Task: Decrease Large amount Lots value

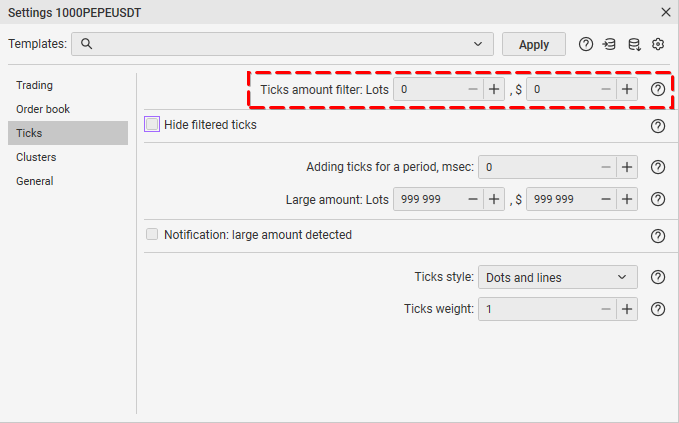Action: (473, 199)
